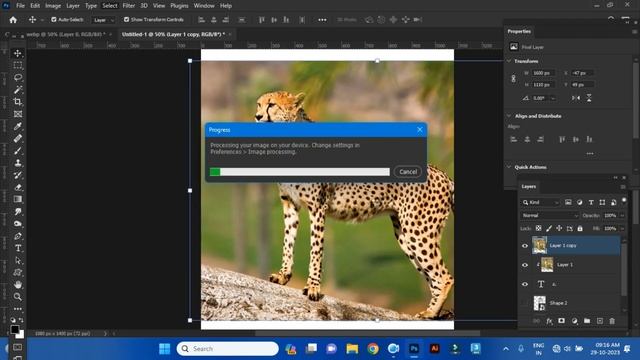Add layer mask in Layers panel
Viewport: 640px width, 360px height.
[x=562, y=321]
